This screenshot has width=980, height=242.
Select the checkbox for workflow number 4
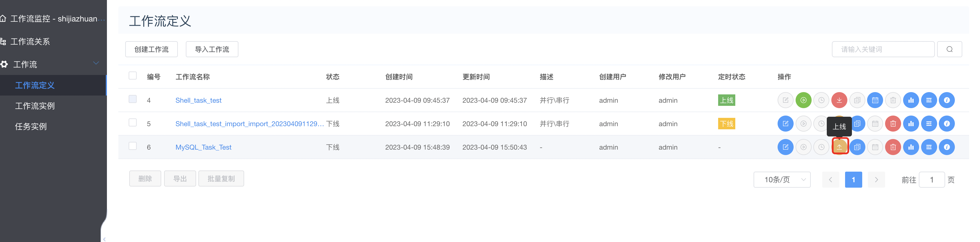coord(132,99)
